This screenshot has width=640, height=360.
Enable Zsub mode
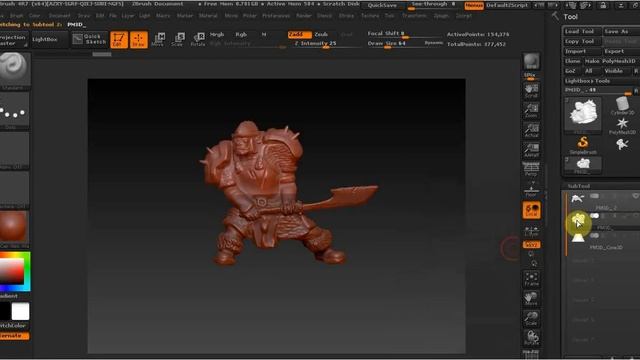(321, 35)
